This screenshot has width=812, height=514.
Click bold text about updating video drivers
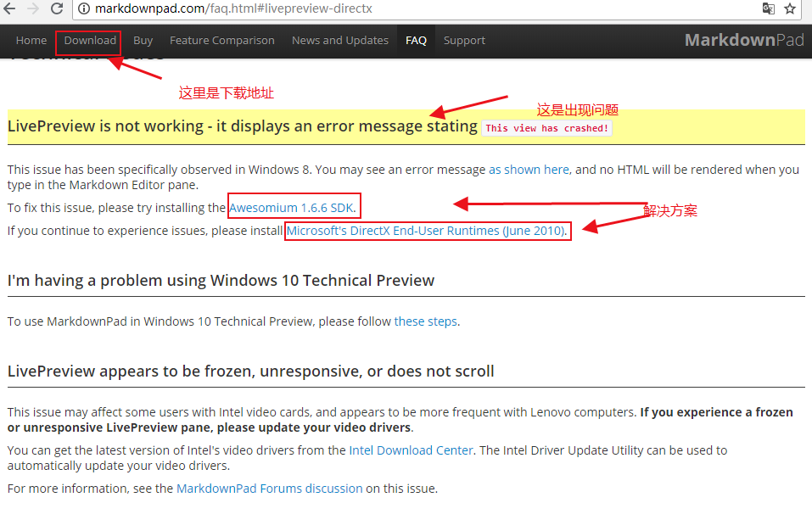pyautogui.click(x=400, y=420)
